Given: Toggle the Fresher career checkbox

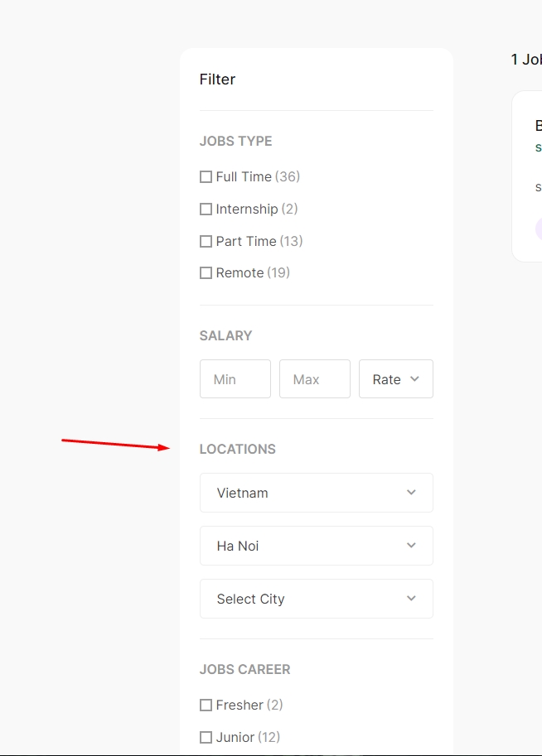Looking at the screenshot, I should (206, 705).
